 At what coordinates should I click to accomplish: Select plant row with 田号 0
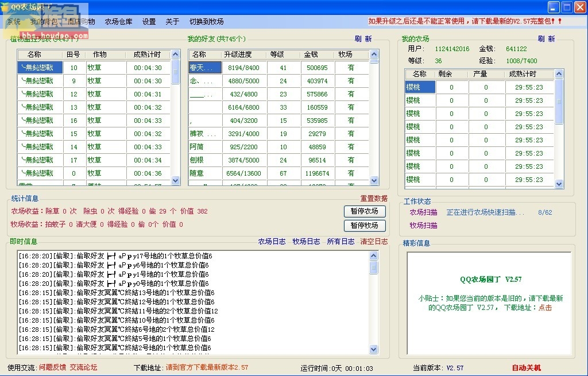pyautogui.click(x=94, y=173)
